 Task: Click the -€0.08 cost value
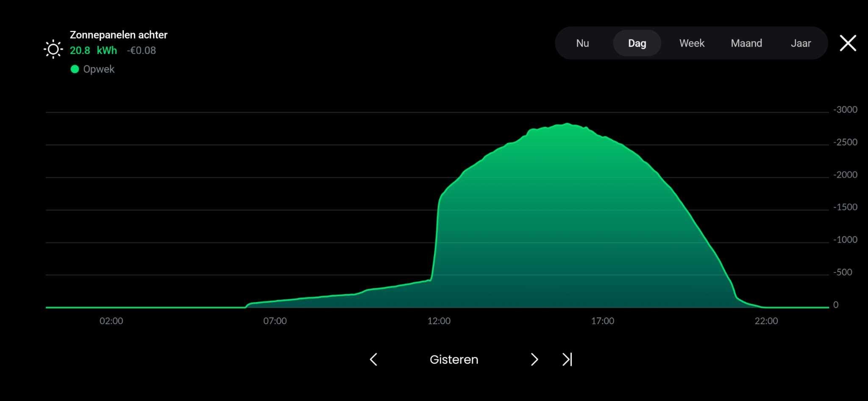pyautogui.click(x=142, y=50)
